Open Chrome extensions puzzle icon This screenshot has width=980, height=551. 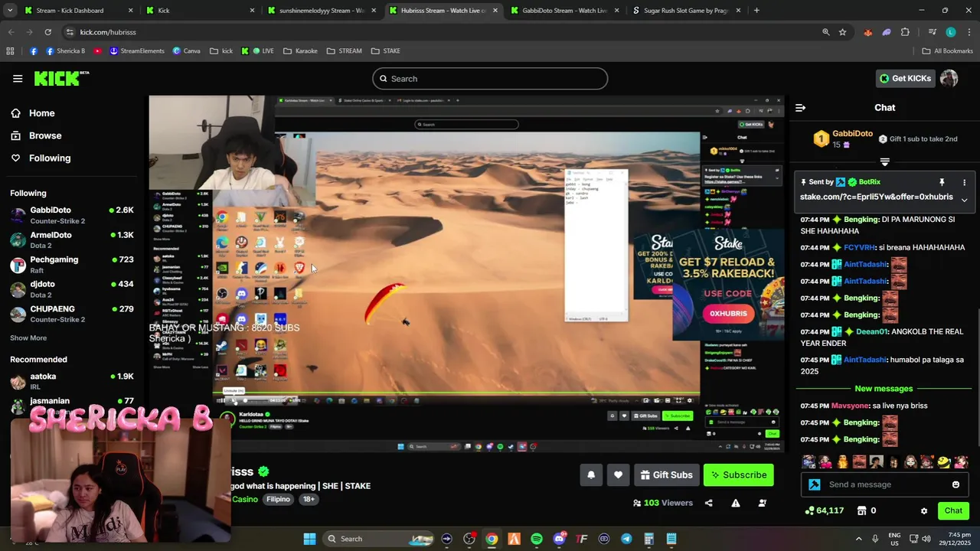click(905, 32)
